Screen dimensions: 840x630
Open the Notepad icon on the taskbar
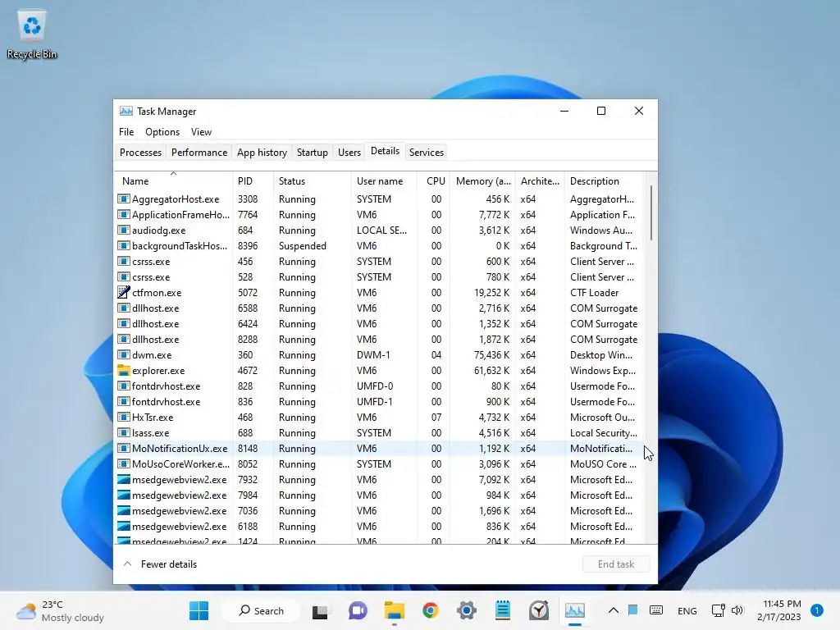tap(503, 610)
